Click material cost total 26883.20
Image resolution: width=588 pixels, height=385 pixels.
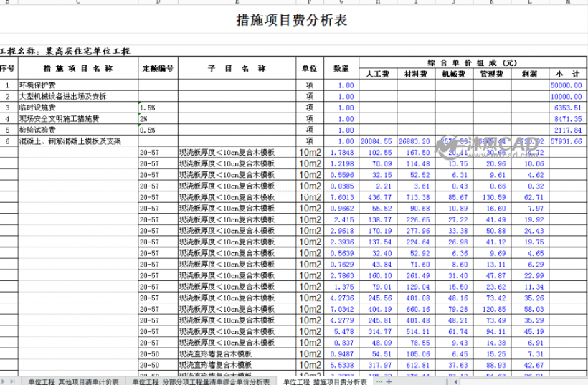(416, 141)
